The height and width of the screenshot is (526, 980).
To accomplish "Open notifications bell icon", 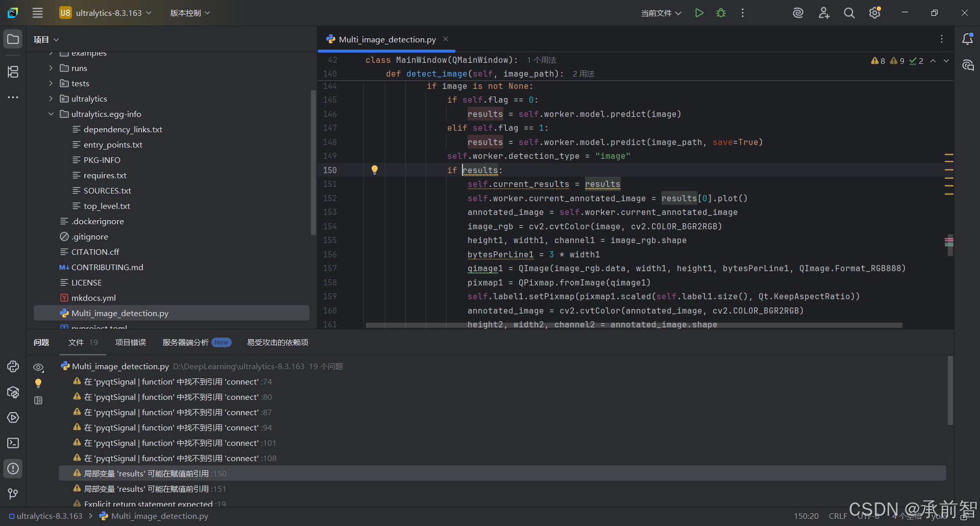I will pos(967,39).
